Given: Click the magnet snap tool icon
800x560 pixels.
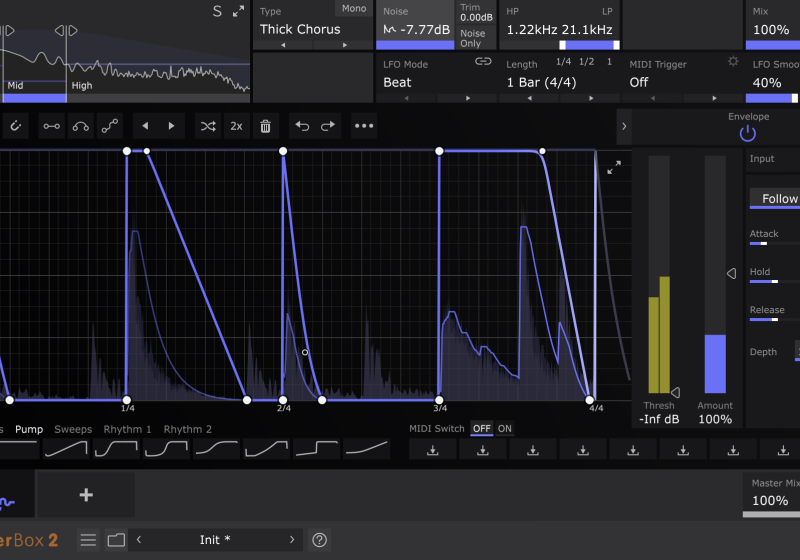Looking at the screenshot, I should pyautogui.click(x=16, y=126).
